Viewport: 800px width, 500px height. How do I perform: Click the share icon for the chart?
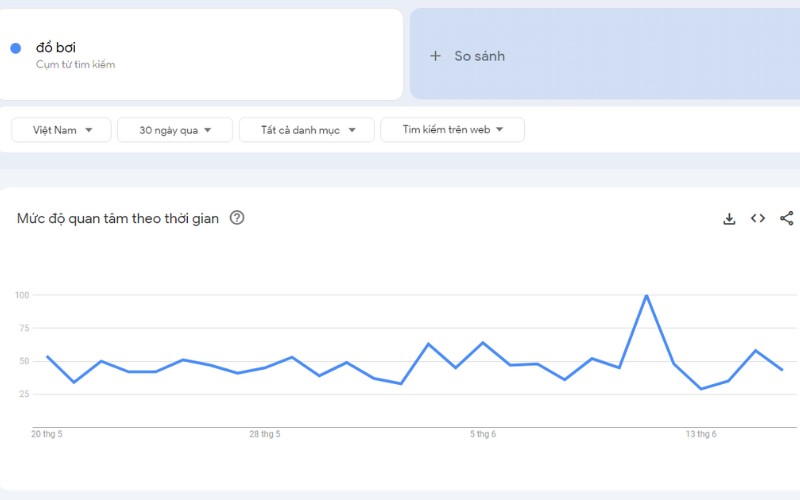click(x=786, y=219)
